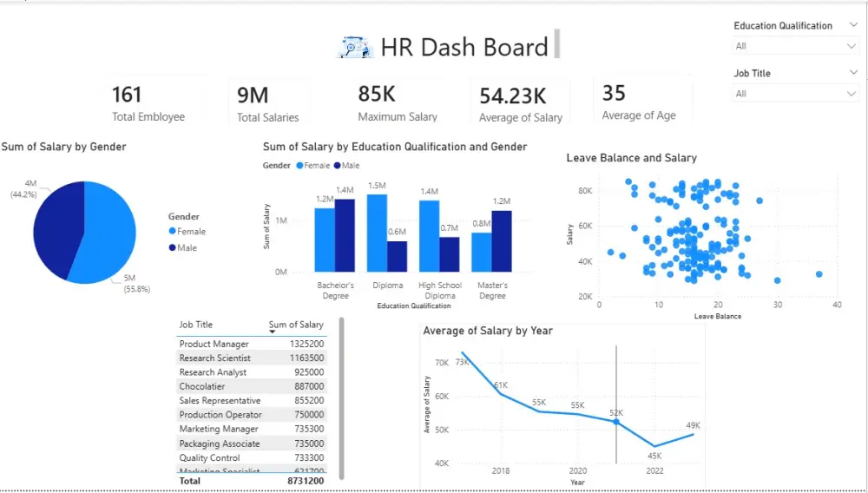
Task: Click the Male legend marker in bar chart
Action: (x=337, y=166)
